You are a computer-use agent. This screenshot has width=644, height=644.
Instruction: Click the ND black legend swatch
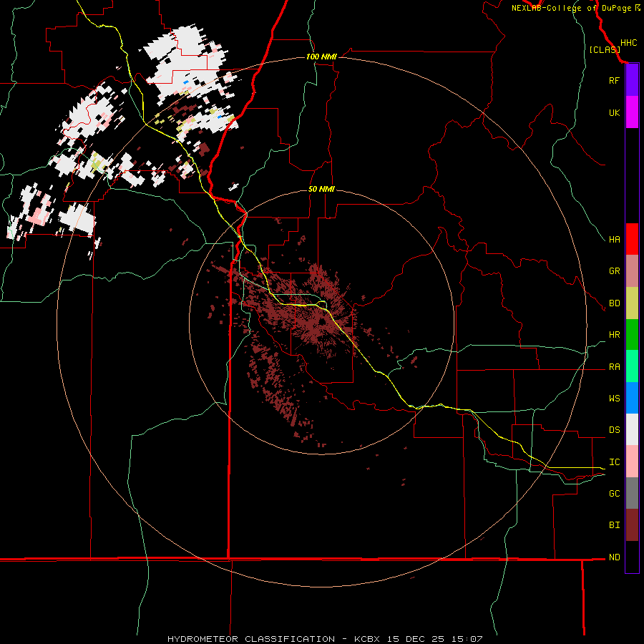[x=632, y=557]
